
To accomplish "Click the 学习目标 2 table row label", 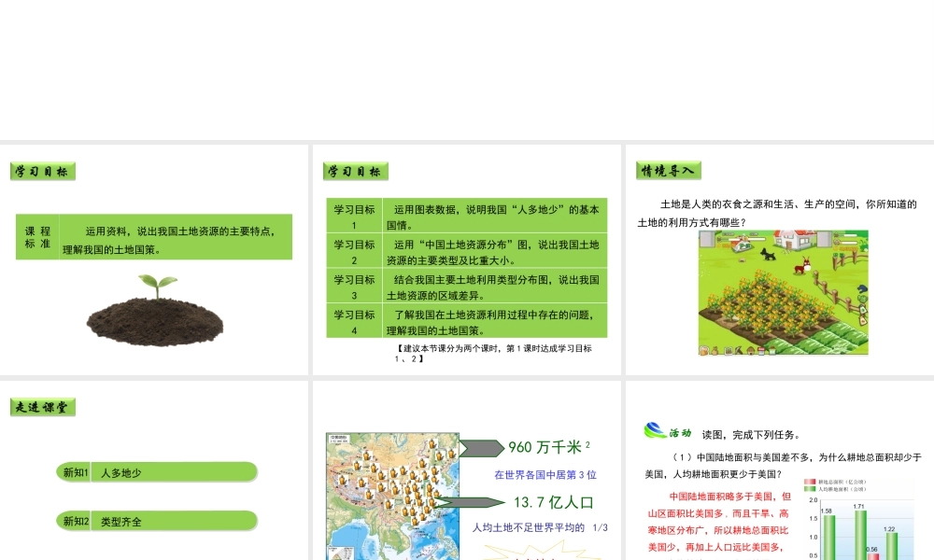I will click(x=354, y=252).
